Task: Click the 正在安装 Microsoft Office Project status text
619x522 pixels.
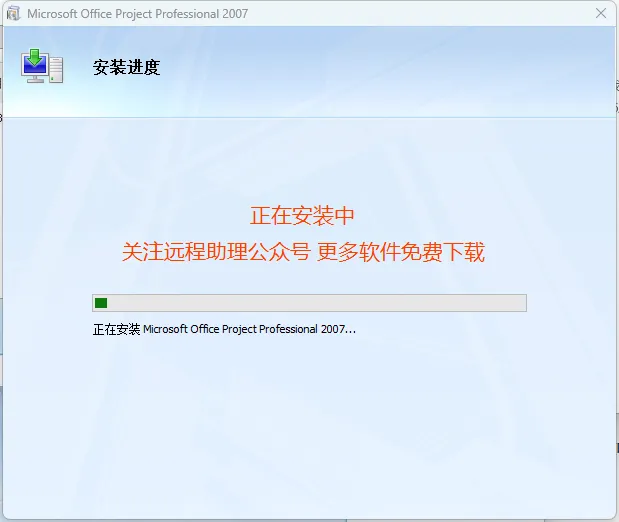Action: tap(224, 329)
